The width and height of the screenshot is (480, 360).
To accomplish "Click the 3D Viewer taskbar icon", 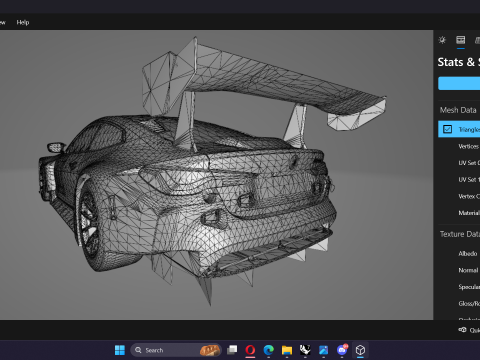I will (360, 350).
